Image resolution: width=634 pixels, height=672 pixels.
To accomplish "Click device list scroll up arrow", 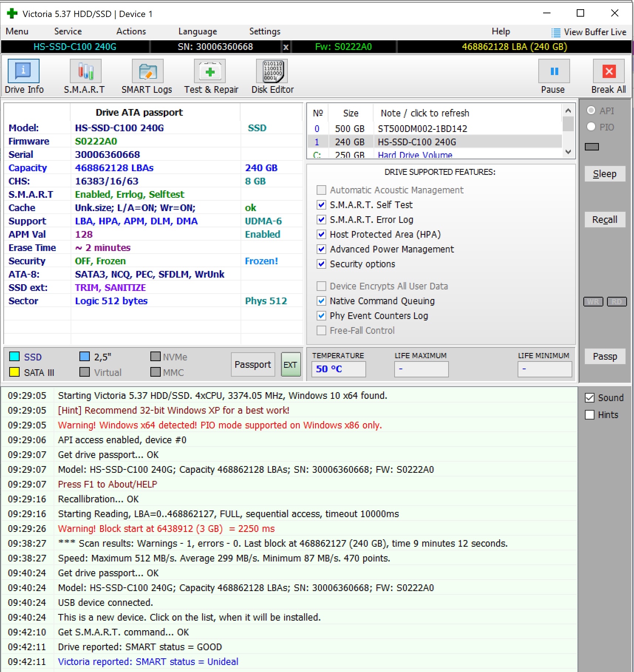I will pos(568,111).
